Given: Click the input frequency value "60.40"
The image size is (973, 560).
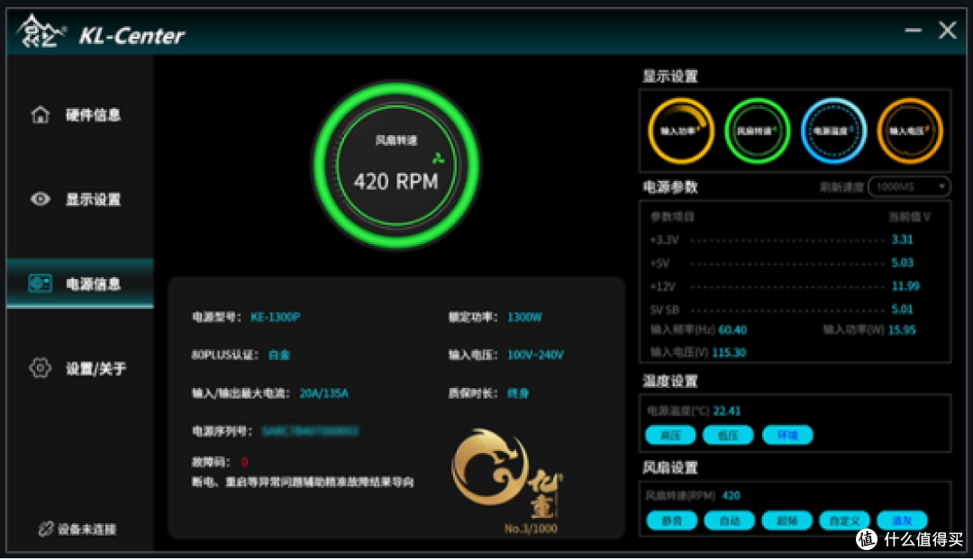Looking at the screenshot, I should tap(732, 330).
